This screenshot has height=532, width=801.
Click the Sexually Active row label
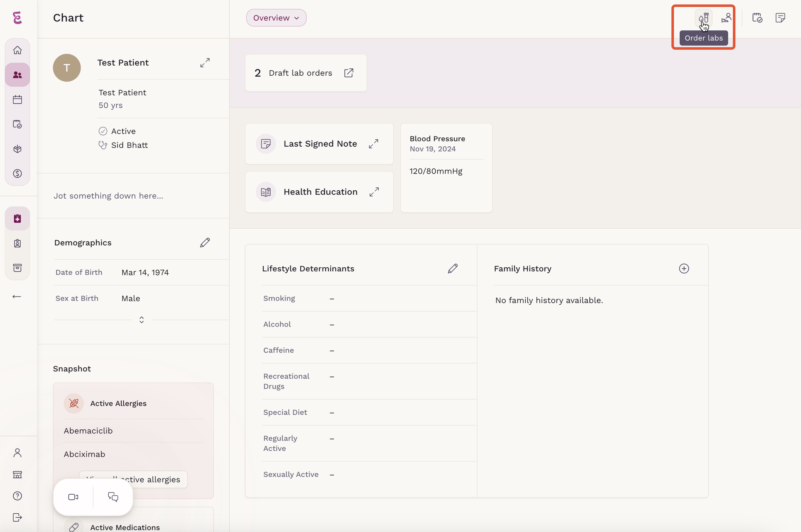(x=291, y=474)
